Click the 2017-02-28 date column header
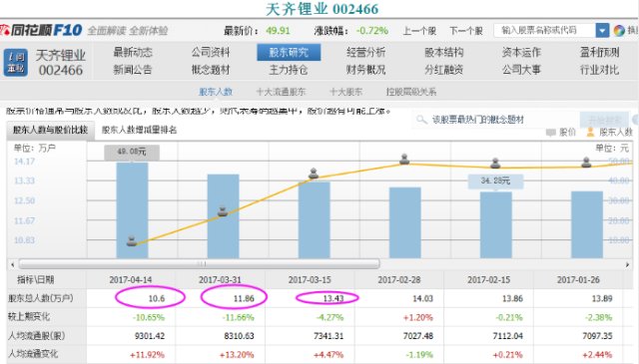The width and height of the screenshot is (639, 364). [399, 280]
